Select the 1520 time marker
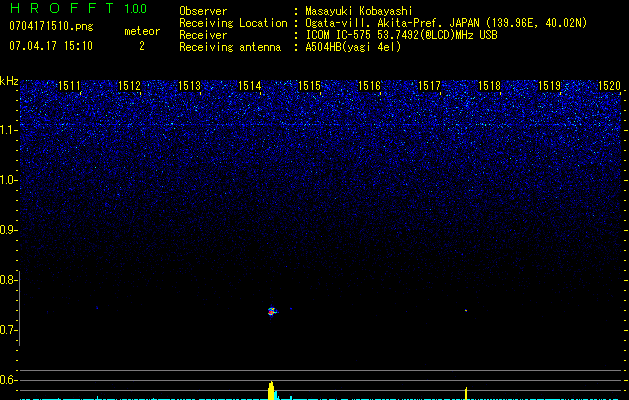Screen dimensions: 629x400 click(x=609, y=87)
